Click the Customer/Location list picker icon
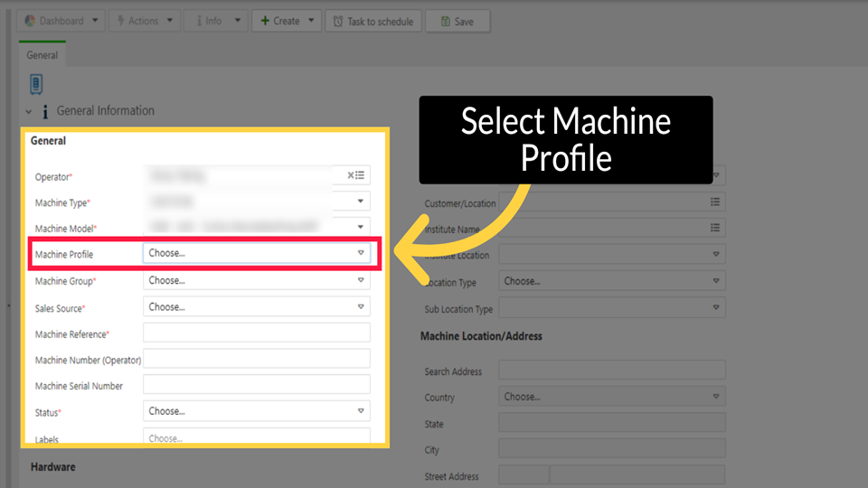868x488 pixels. pyautogui.click(x=715, y=202)
